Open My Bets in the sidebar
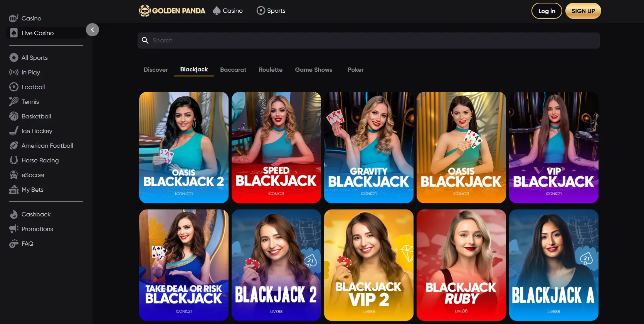Image resolution: width=644 pixels, height=324 pixels. pos(32,189)
